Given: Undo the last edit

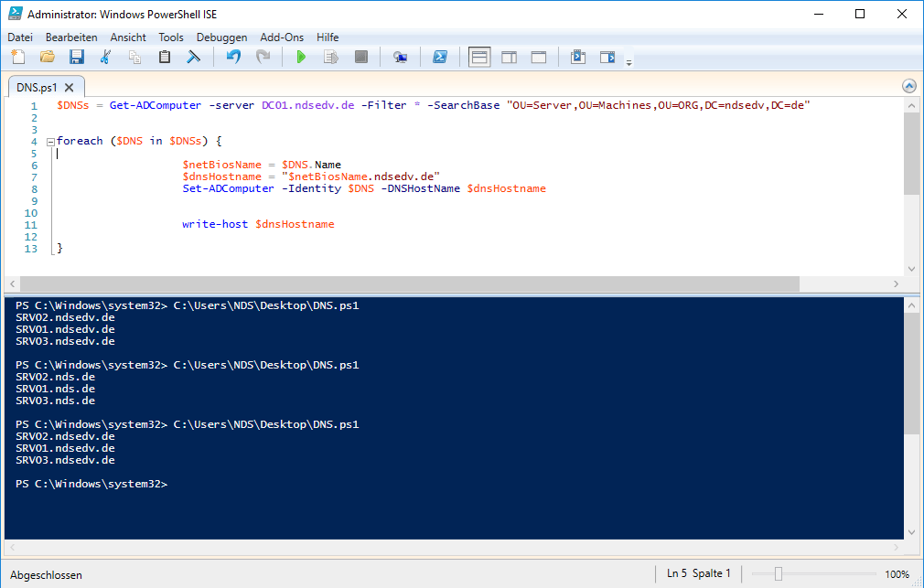Looking at the screenshot, I should (233, 58).
